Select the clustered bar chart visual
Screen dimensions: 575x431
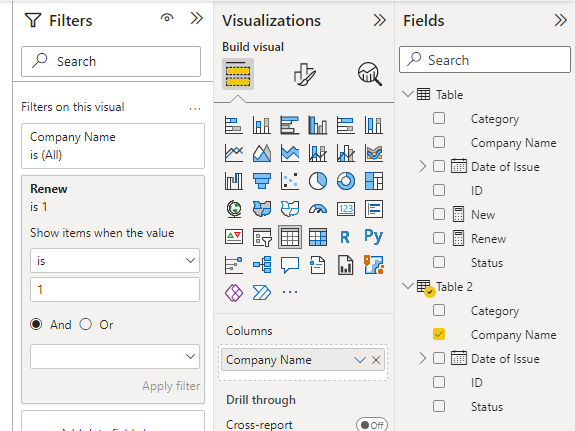click(x=290, y=125)
